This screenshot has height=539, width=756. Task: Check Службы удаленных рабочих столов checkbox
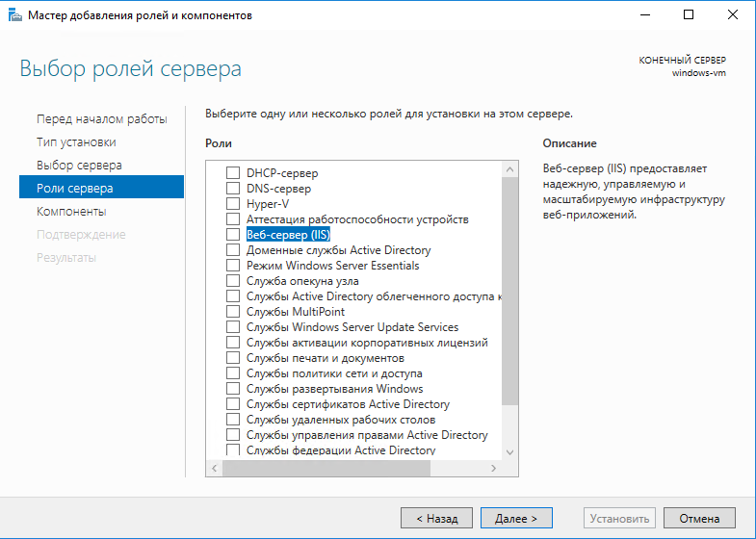click(x=233, y=420)
